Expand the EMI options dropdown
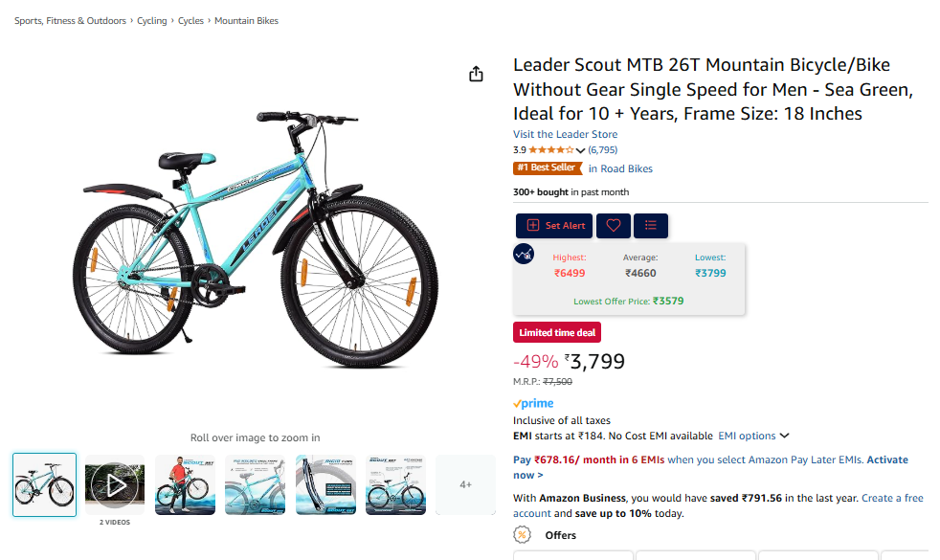 point(753,436)
